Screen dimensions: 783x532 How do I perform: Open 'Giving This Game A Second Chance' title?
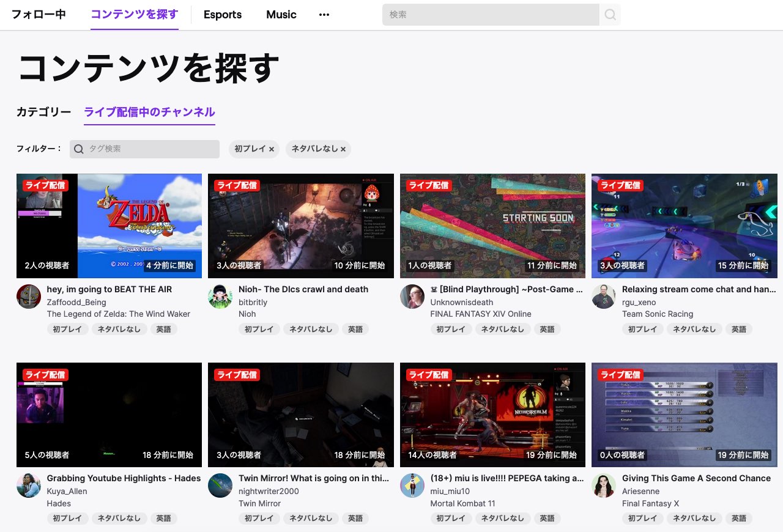(x=697, y=478)
